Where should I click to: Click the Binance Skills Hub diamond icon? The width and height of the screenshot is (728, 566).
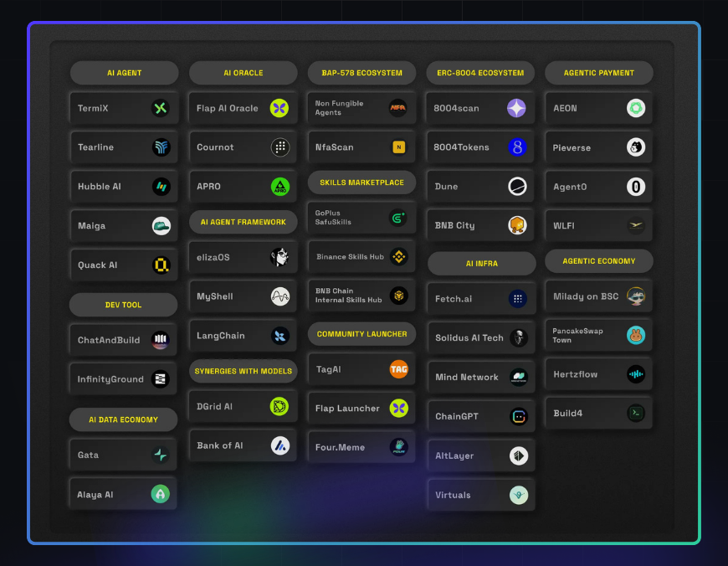(399, 256)
